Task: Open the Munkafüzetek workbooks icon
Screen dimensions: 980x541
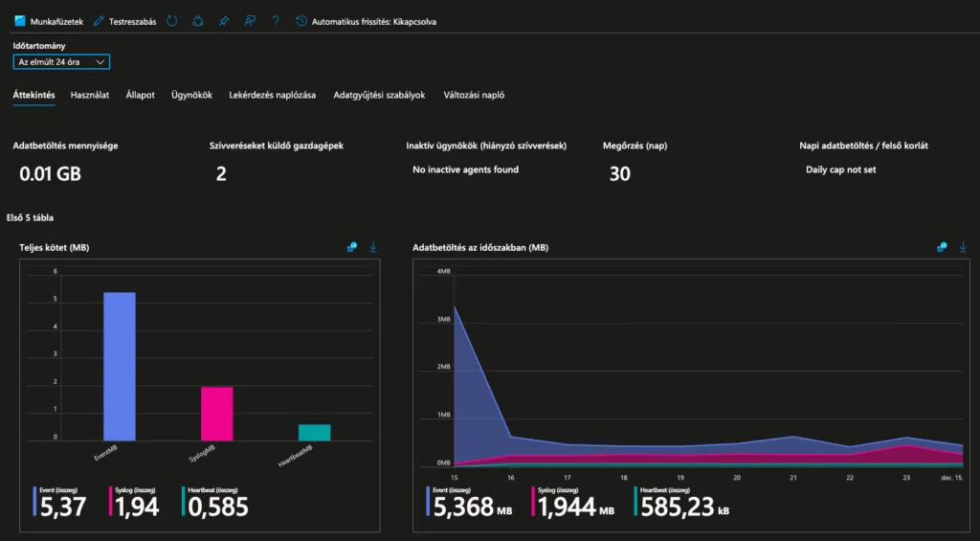Action: pos(20,21)
